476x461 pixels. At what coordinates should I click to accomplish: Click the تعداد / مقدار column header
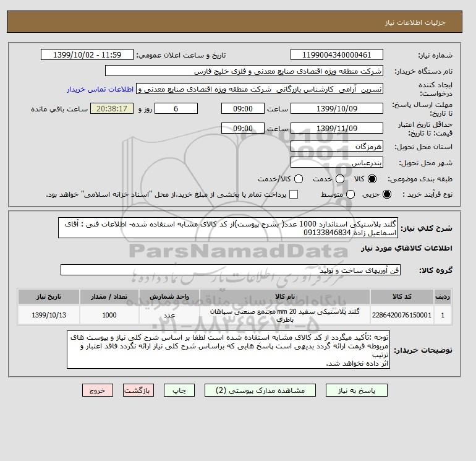point(109,296)
